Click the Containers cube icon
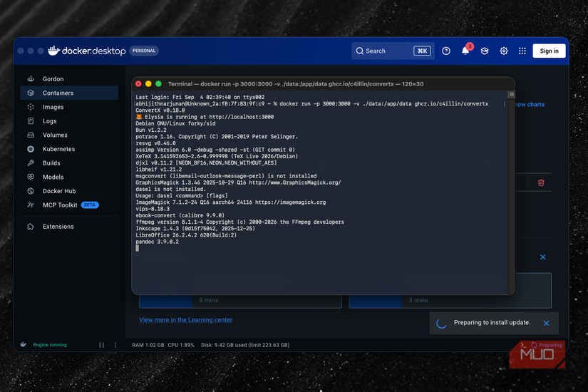Screen dimensions: 588x392 (31, 93)
